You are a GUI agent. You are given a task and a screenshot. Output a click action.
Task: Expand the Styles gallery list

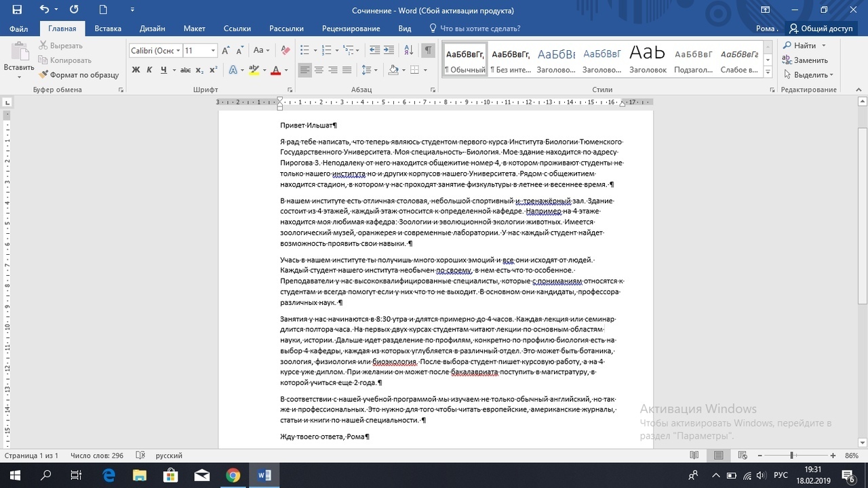coord(768,72)
